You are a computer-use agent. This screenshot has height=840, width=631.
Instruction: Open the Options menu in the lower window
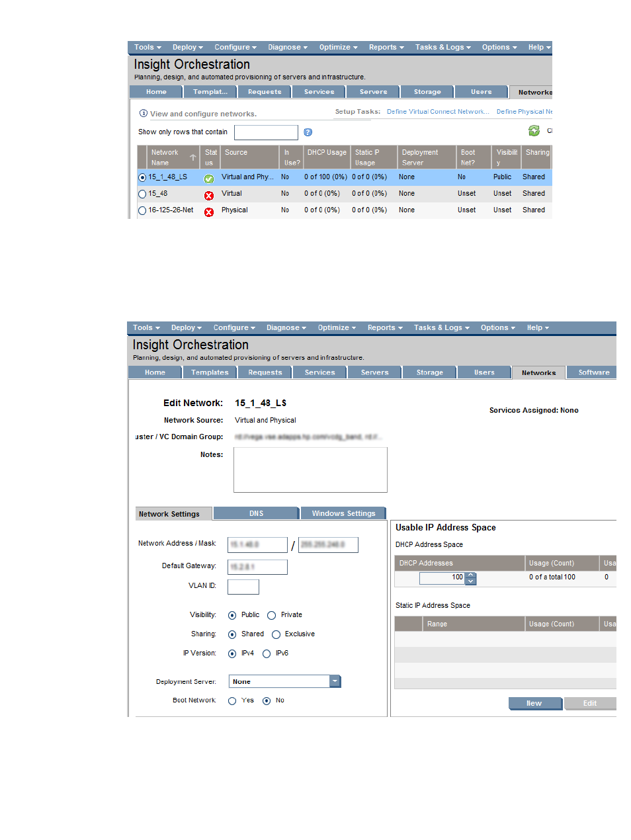point(498,327)
